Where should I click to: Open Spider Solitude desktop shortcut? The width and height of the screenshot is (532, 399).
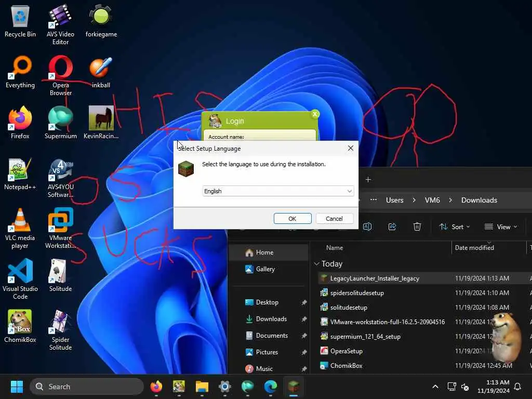coord(60,330)
